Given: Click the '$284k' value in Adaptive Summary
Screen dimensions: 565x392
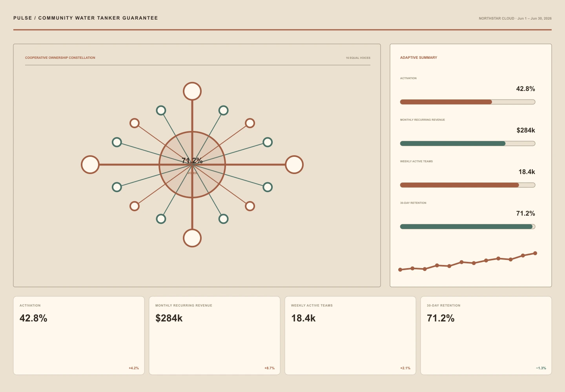Looking at the screenshot, I should point(526,130).
